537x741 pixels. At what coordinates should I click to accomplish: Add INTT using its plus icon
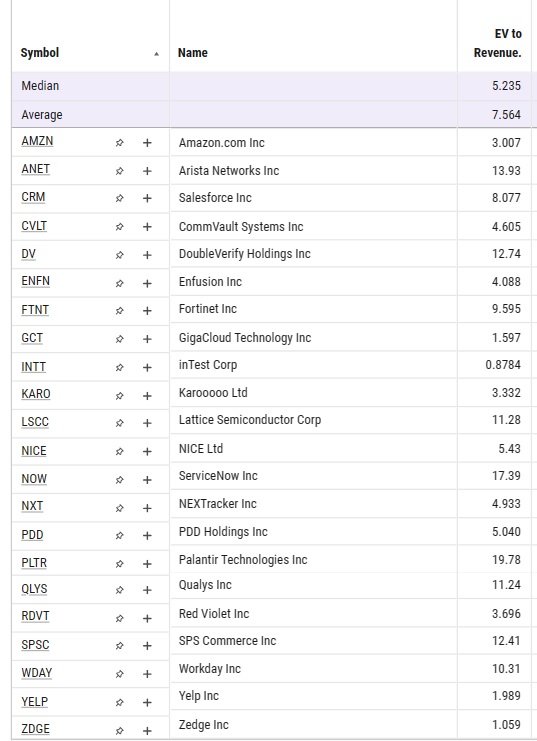[147, 367]
